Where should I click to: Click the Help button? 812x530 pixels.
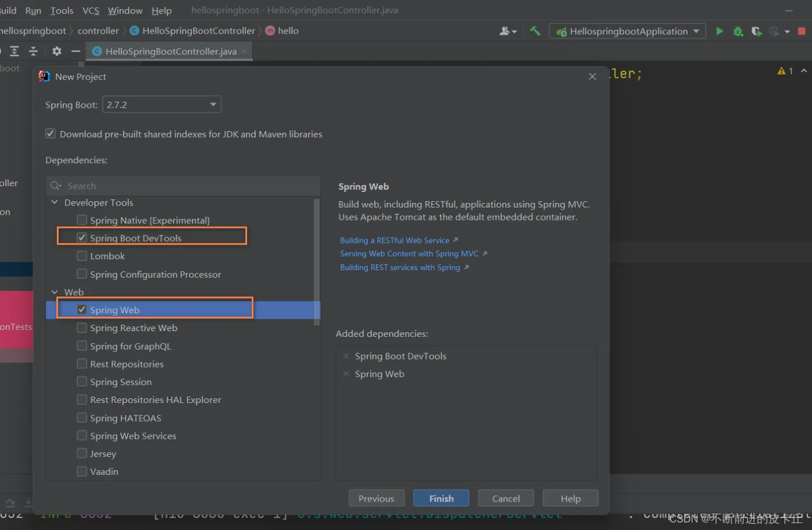(x=571, y=499)
